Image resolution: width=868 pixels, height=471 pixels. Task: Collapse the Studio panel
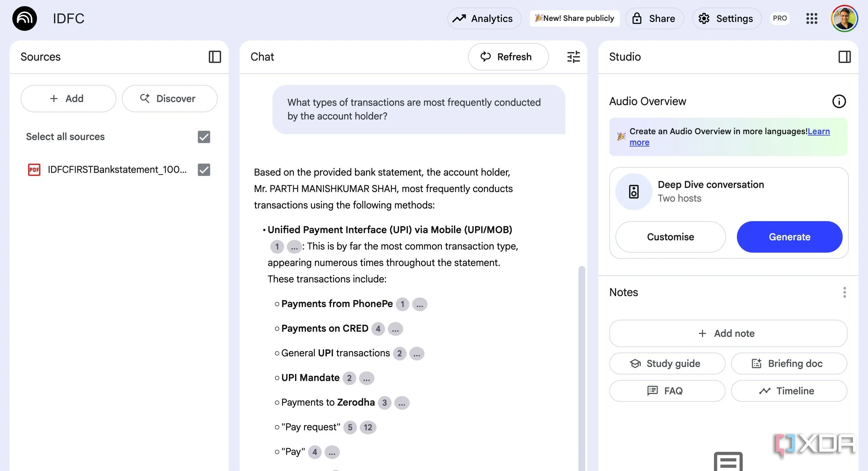[844, 57]
